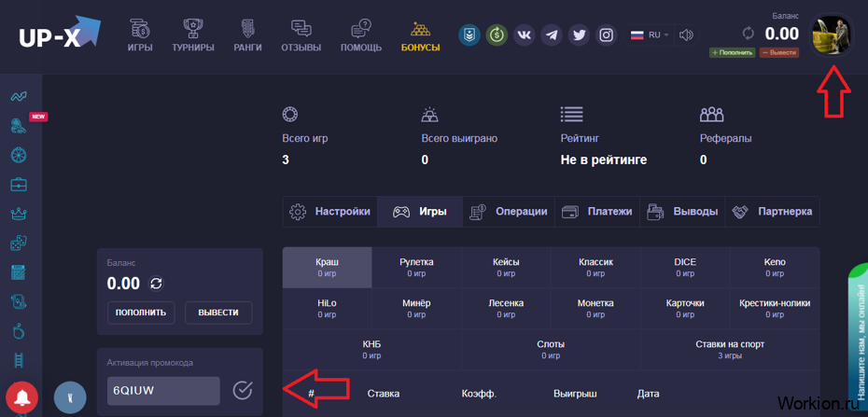Open the Crash game icon in the sidebar
Image resolution: width=868 pixels, height=417 pixels.
(x=19, y=96)
